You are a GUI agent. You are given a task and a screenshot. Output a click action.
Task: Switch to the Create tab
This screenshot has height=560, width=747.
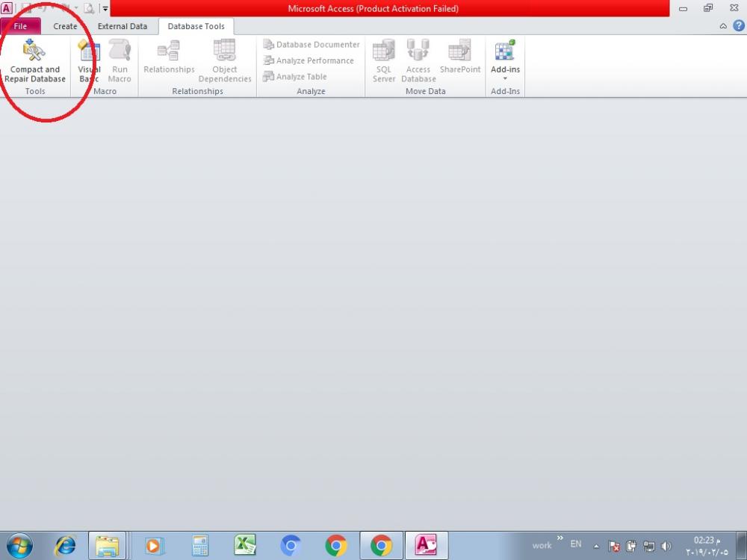pyautogui.click(x=65, y=26)
